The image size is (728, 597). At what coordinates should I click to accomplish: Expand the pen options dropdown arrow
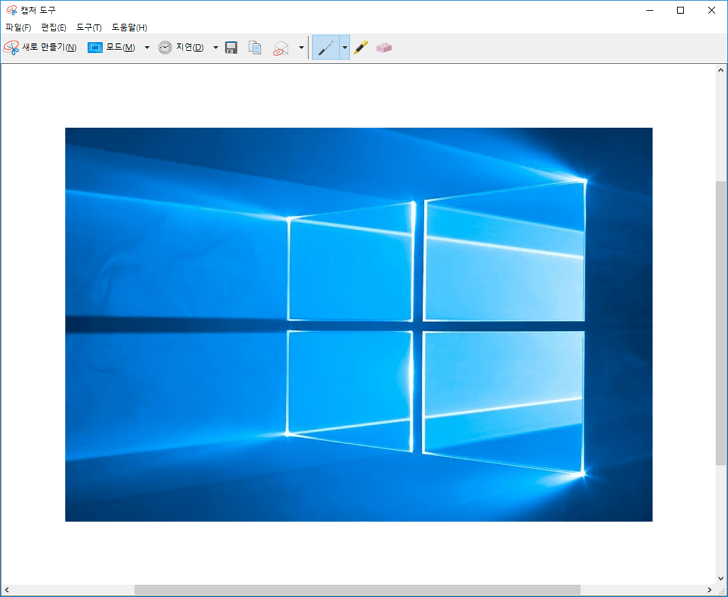[344, 47]
